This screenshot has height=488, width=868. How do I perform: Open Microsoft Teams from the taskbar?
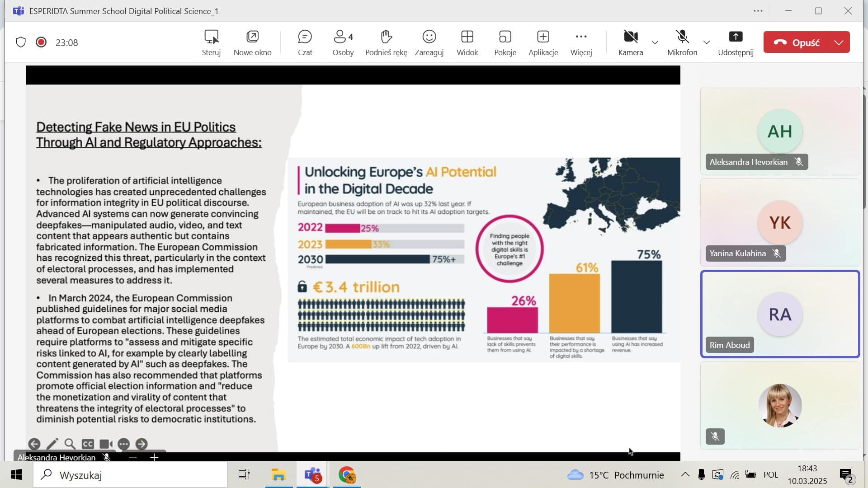(313, 475)
